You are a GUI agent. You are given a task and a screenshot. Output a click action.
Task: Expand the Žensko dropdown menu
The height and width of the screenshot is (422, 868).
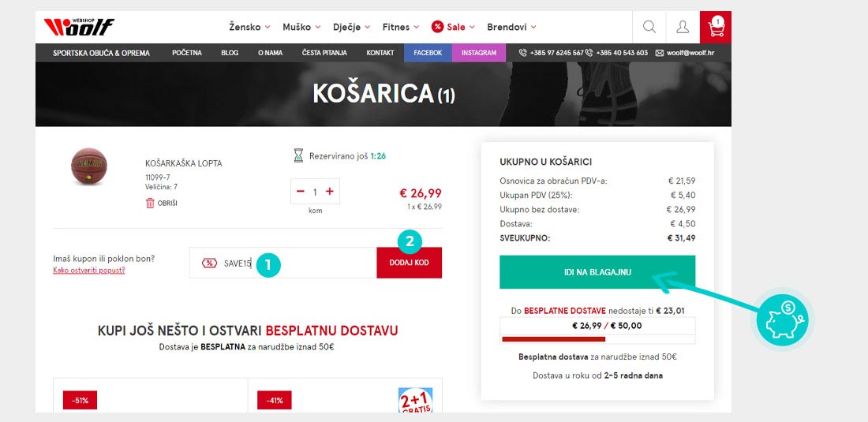[x=249, y=27]
